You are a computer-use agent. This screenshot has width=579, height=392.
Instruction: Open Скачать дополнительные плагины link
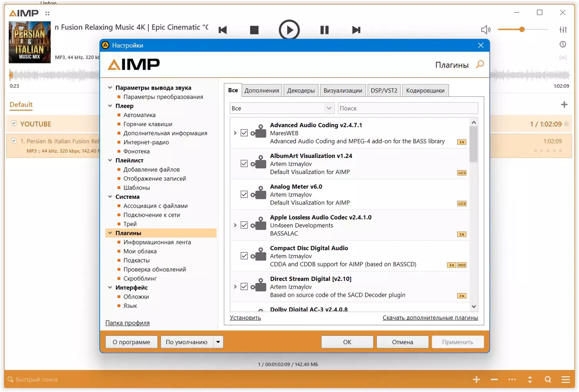[430, 318]
